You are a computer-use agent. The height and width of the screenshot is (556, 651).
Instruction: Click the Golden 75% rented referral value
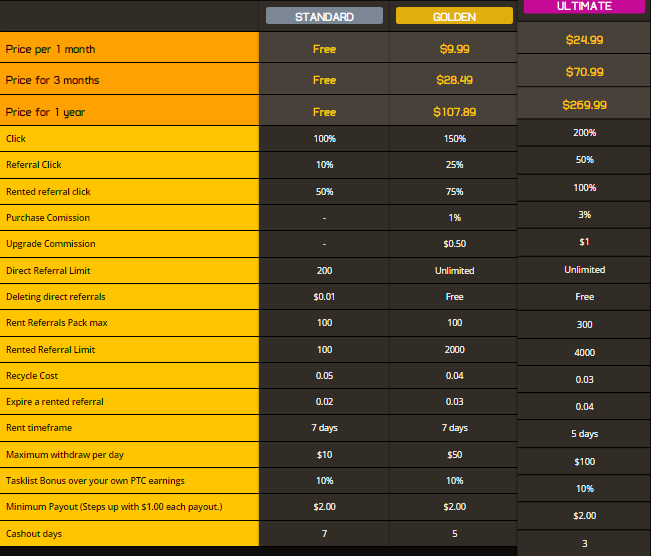(455, 192)
